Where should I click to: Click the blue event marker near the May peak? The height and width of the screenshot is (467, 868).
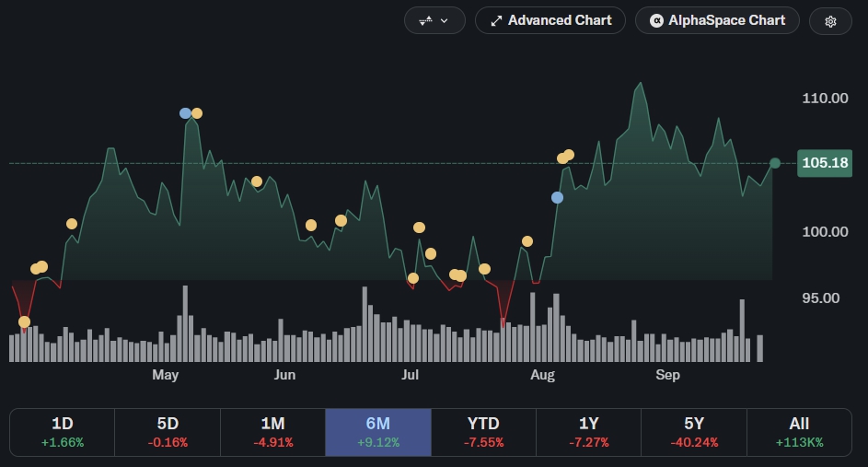point(185,113)
